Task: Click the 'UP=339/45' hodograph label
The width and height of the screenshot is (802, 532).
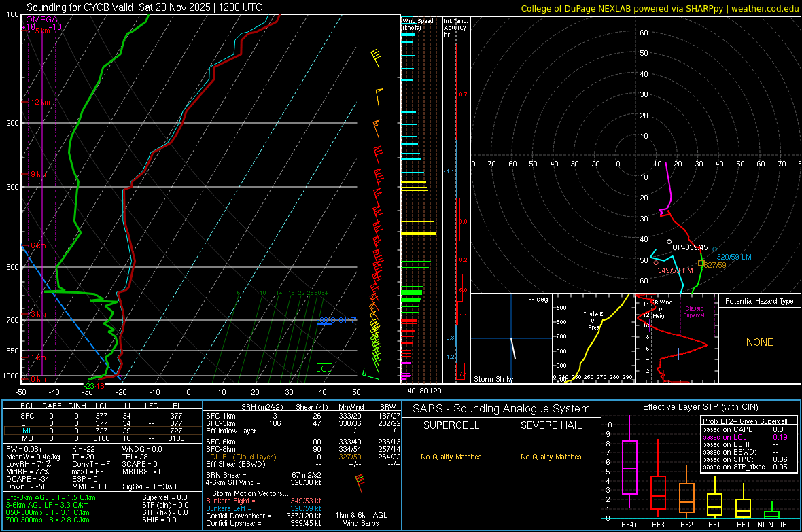Action: (690, 247)
